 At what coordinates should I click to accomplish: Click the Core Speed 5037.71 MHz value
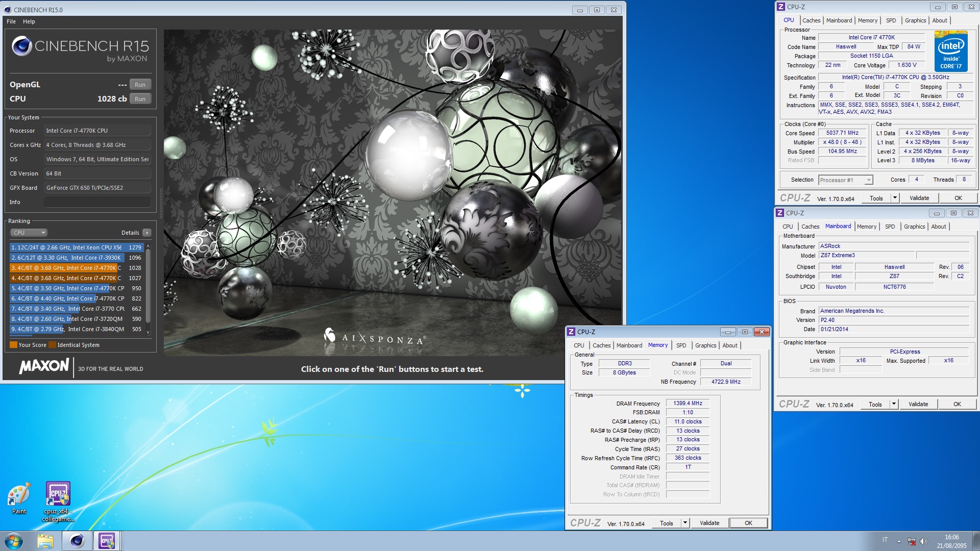tap(842, 133)
